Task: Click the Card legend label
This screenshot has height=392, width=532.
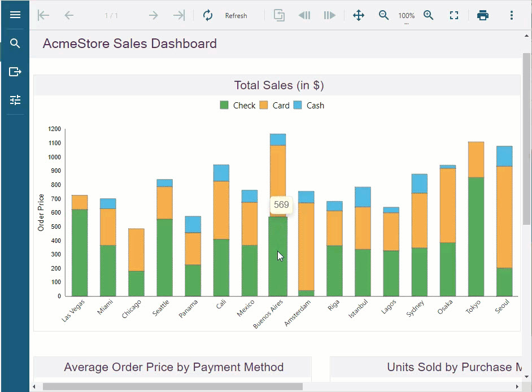Action: [281, 106]
